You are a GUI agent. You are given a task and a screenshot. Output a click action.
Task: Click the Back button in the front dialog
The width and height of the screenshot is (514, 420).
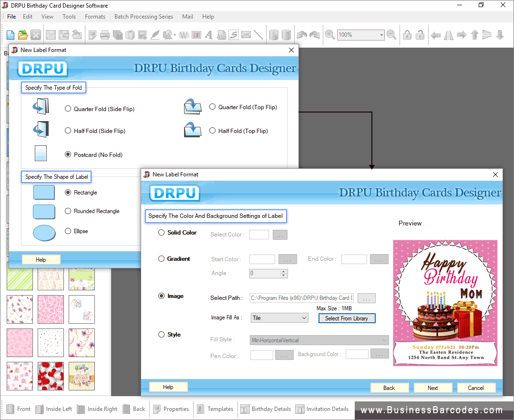coord(390,388)
